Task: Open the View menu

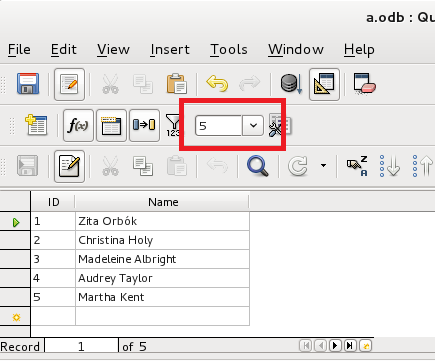Action: point(113,49)
